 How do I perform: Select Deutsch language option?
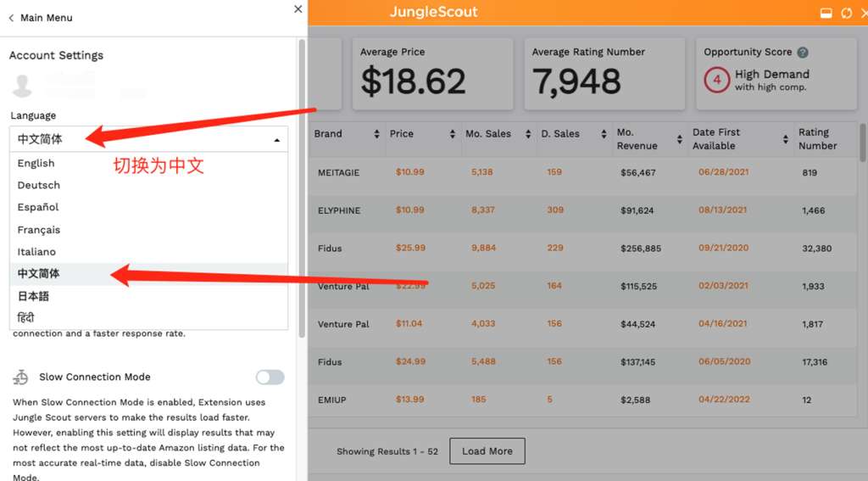click(148, 185)
